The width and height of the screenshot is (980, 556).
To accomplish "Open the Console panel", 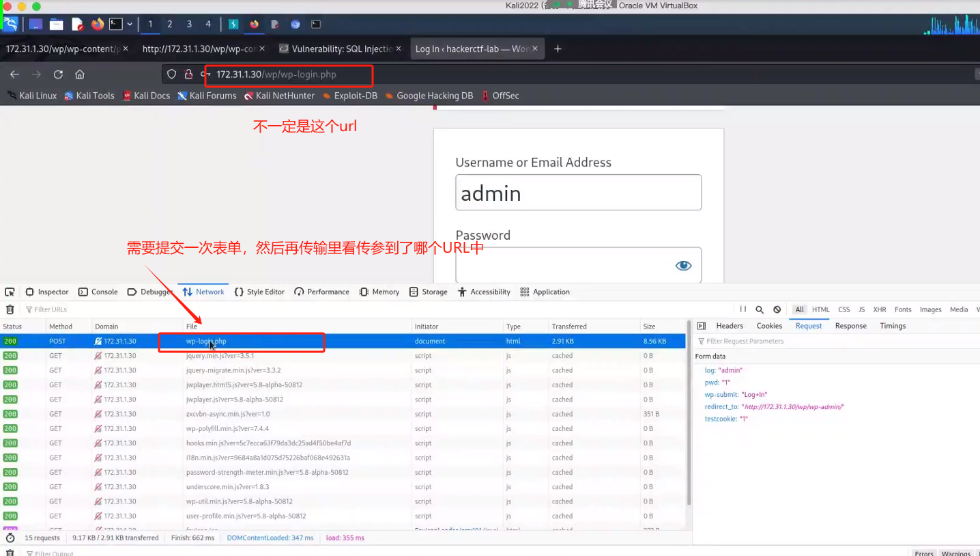I will click(x=98, y=292).
